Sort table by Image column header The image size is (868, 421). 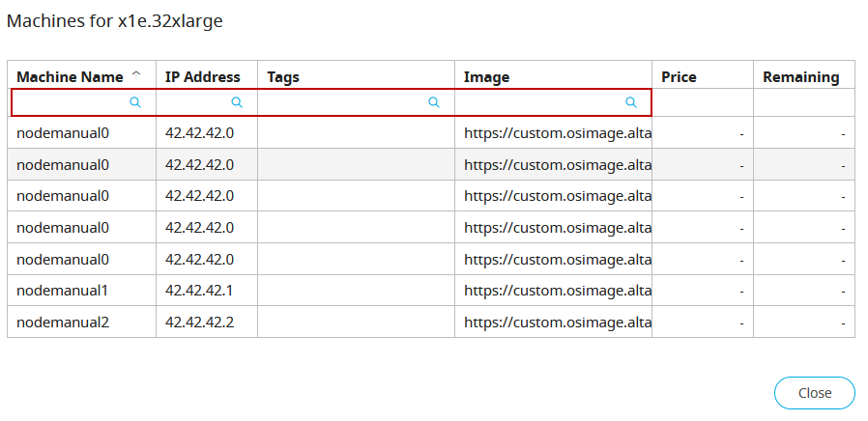(486, 76)
